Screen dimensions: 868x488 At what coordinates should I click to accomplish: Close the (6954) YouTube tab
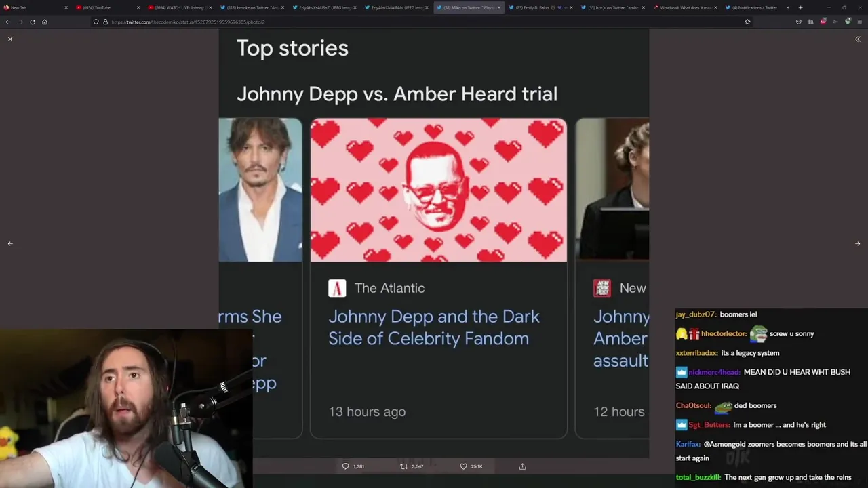coord(138,7)
